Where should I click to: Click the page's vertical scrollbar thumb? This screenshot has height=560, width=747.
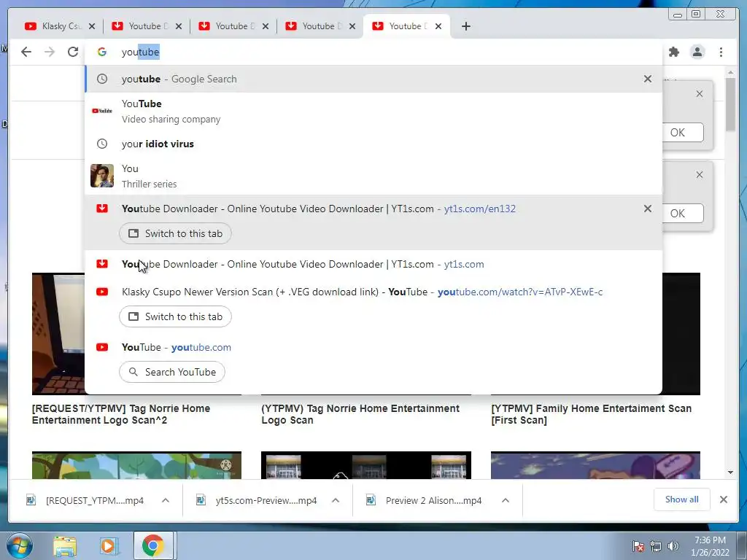pyautogui.click(x=731, y=104)
